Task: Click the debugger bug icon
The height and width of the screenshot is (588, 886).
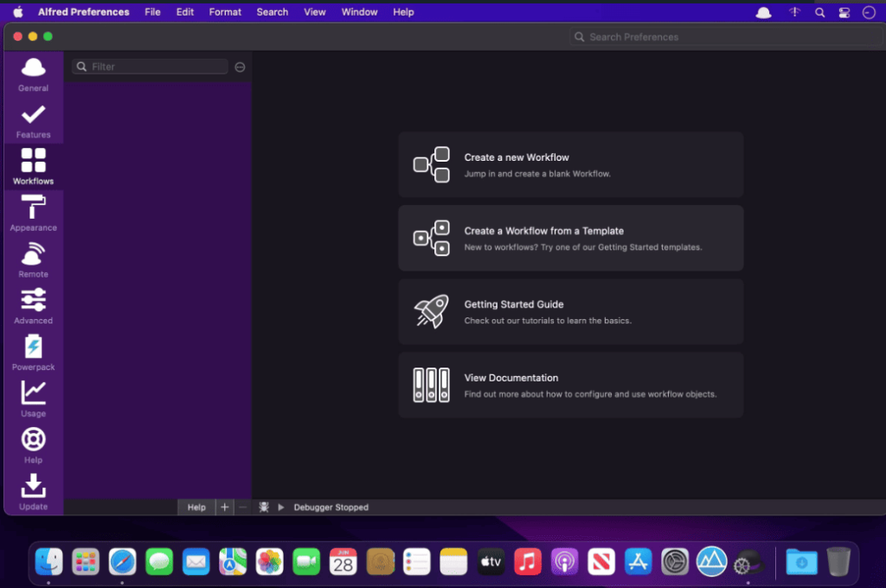Action: coord(263,508)
